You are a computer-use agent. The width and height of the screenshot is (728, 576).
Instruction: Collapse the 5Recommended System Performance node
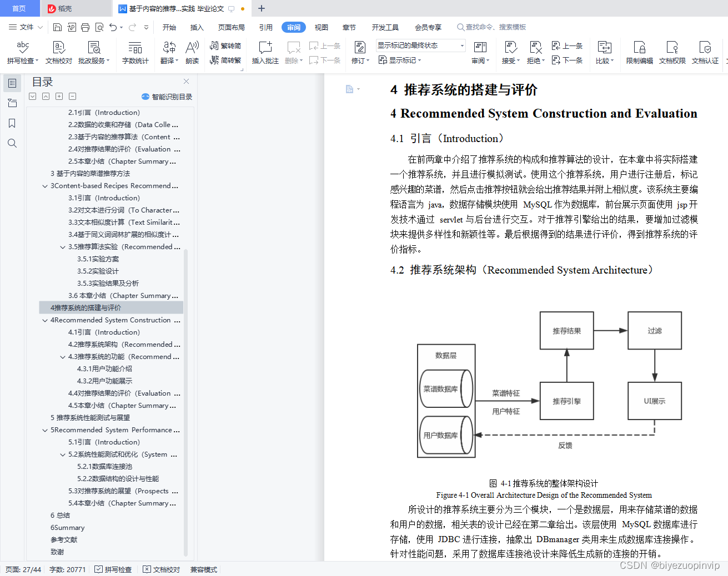[45, 430]
